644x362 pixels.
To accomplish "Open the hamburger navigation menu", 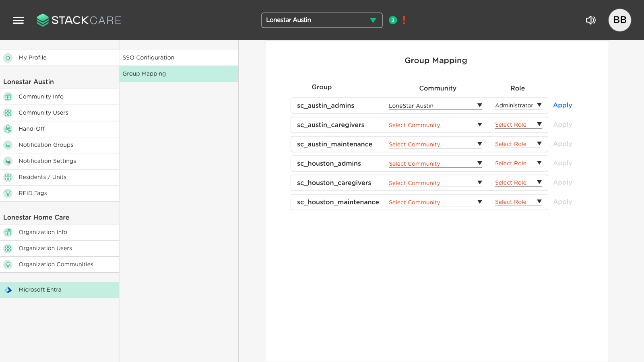I will tap(18, 20).
